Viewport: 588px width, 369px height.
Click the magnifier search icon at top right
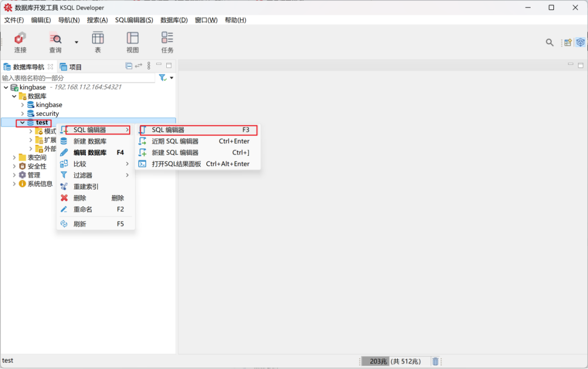click(x=550, y=43)
